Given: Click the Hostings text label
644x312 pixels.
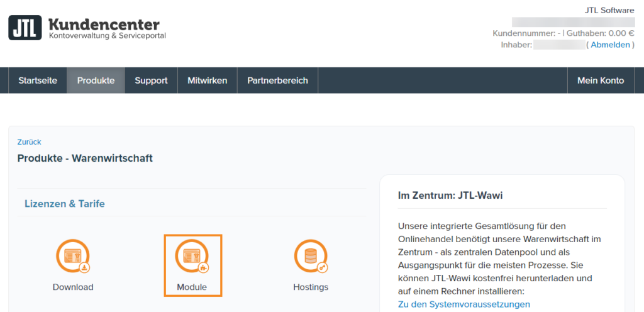Looking at the screenshot, I should pos(311,287).
